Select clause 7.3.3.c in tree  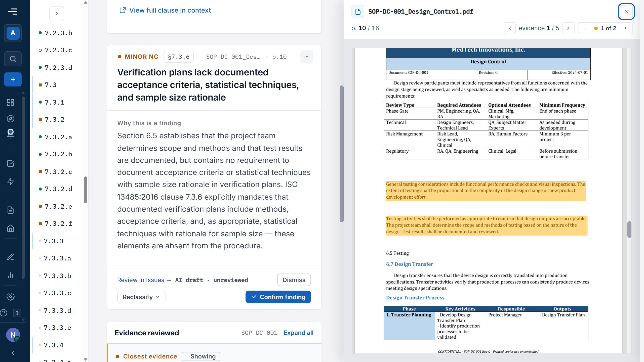pos(55,293)
